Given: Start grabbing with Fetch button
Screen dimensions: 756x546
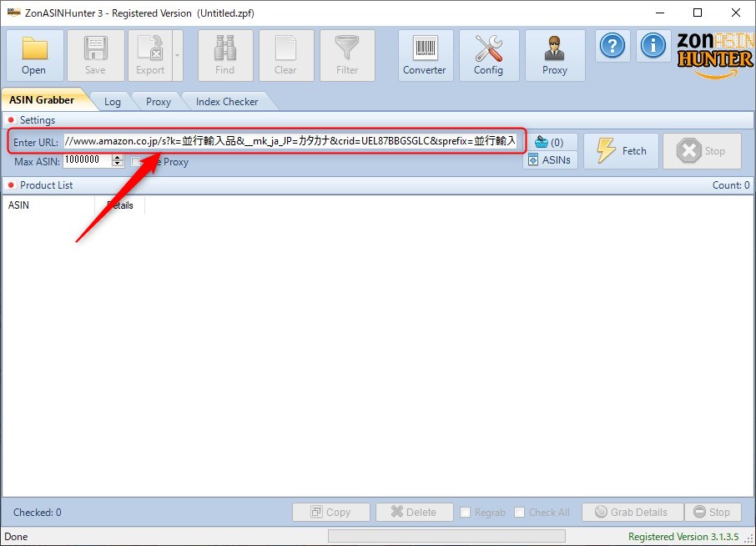Looking at the screenshot, I should click(x=621, y=151).
